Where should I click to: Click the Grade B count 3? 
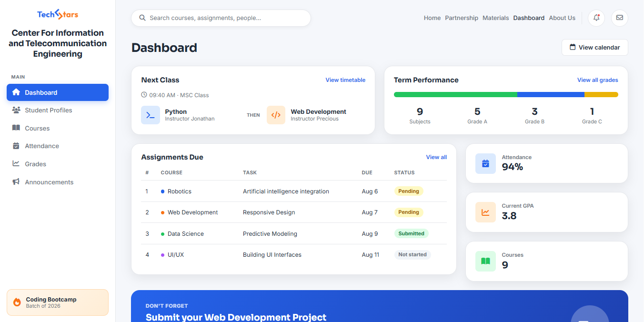534,111
